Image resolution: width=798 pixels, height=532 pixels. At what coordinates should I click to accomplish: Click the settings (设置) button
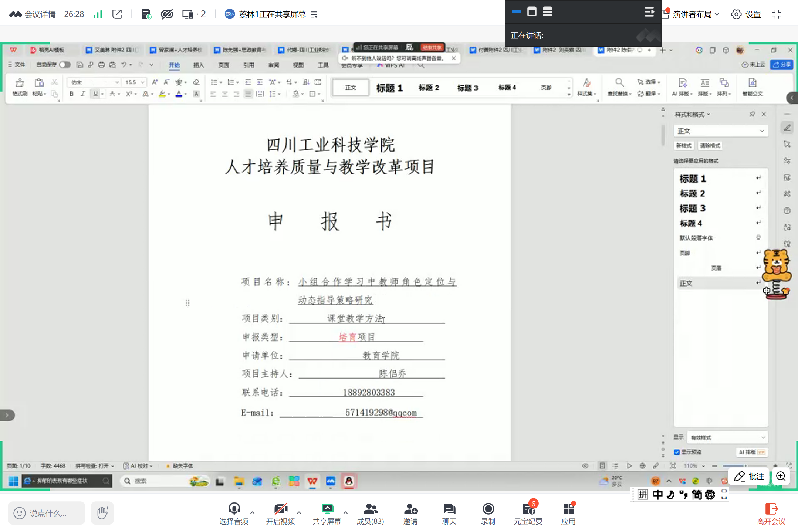(746, 14)
